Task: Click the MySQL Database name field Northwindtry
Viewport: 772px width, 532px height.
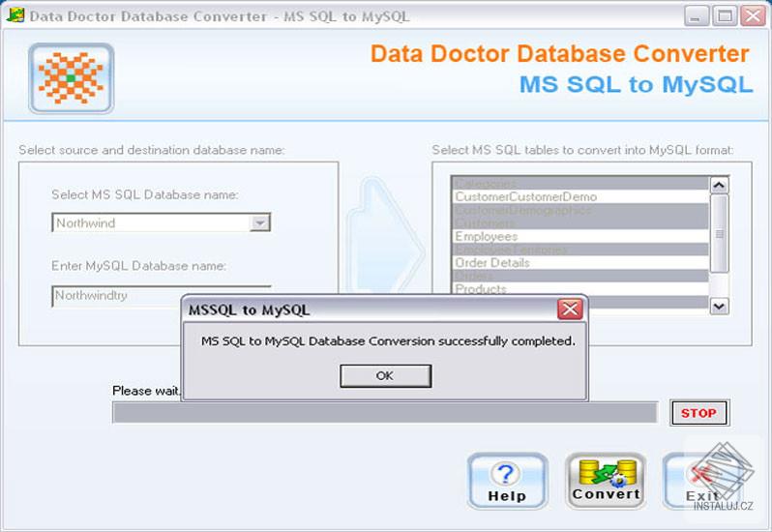Action: (161, 296)
